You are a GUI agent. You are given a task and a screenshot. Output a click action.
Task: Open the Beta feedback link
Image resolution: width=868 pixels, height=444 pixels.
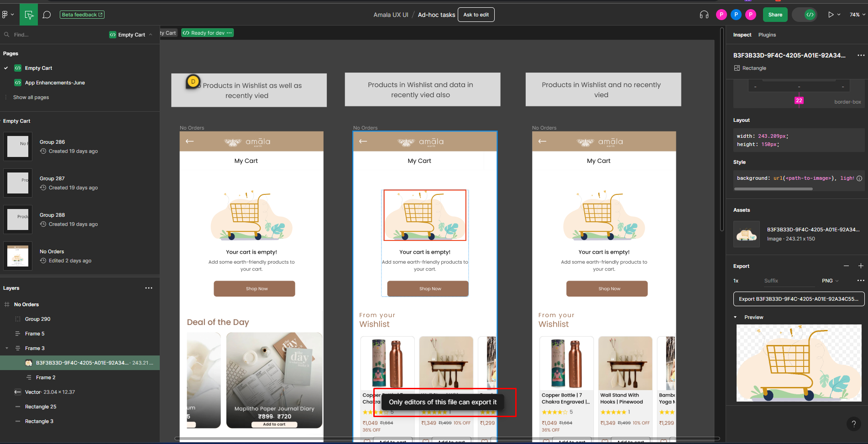pos(82,15)
